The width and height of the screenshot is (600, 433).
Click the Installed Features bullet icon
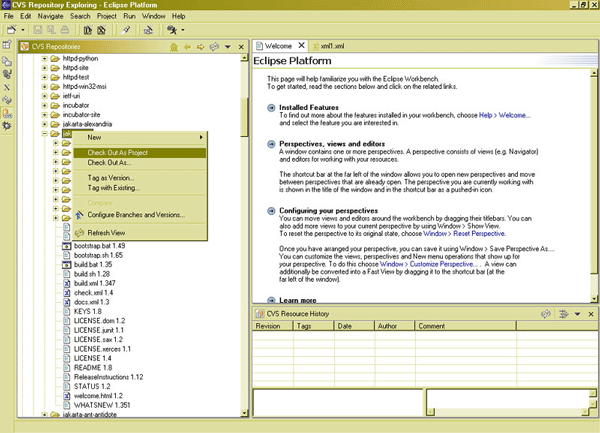(271, 108)
